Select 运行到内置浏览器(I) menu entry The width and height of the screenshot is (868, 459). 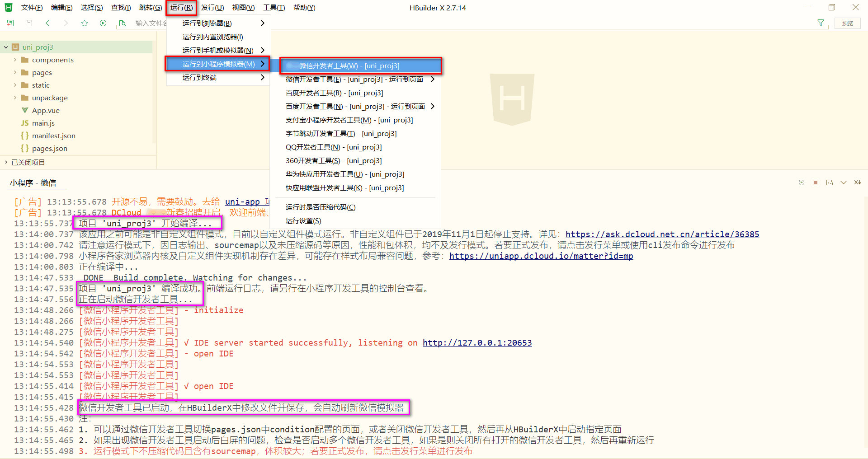click(x=219, y=37)
